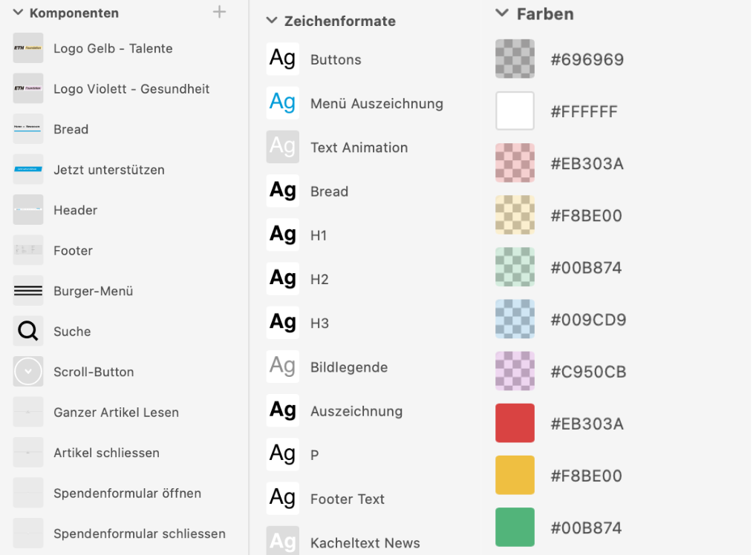Viewport: 756px width, 555px height.
Task: Collapse the Zeichenformate section
Action: point(271,22)
